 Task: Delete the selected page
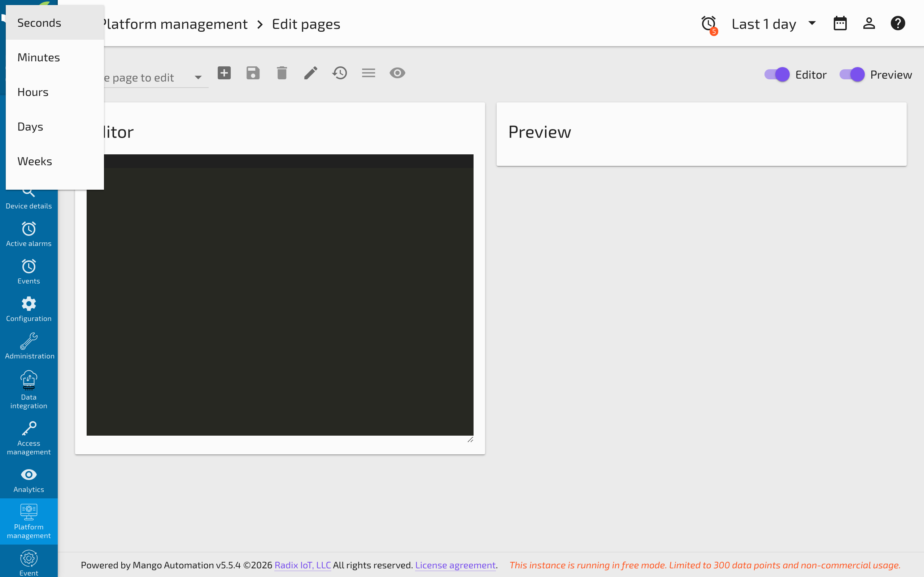click(282, 72)
